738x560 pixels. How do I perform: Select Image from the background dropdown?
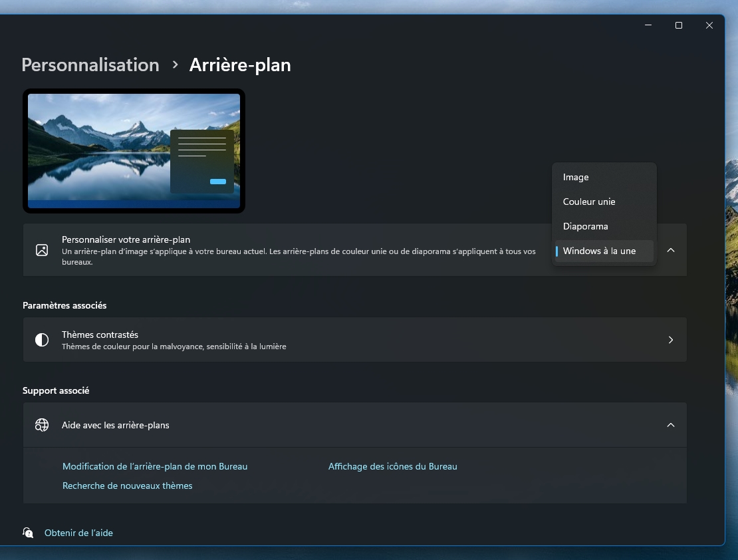604,177
